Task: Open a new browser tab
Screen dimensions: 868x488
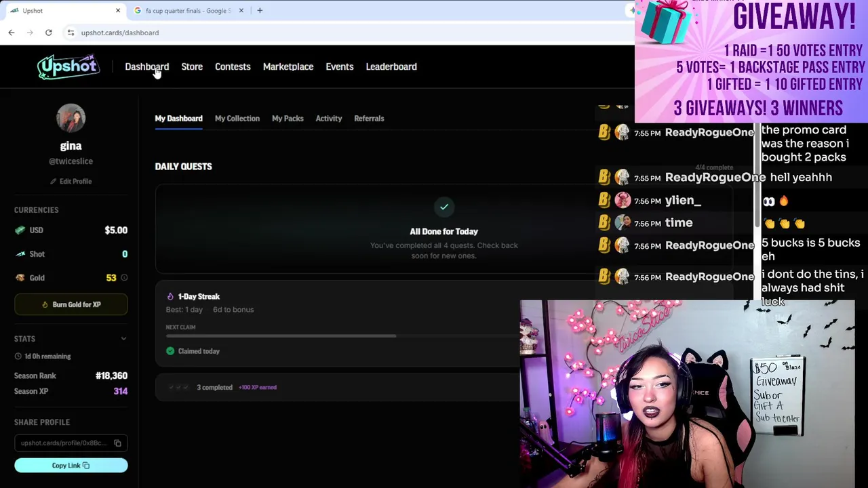Action: tap(260, 11)
